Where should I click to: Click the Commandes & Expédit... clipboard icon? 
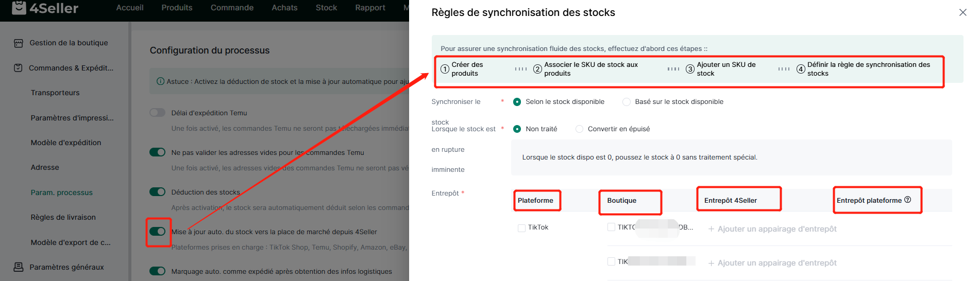[18, 68]
